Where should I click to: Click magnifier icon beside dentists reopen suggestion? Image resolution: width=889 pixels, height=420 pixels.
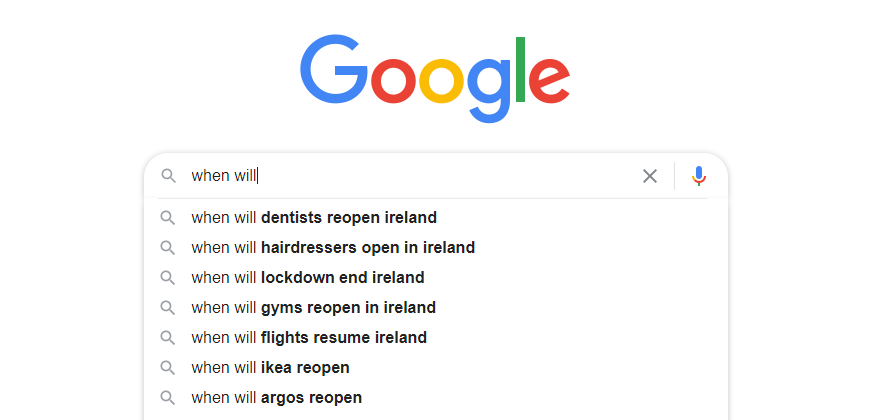click(x=167, y=218)
